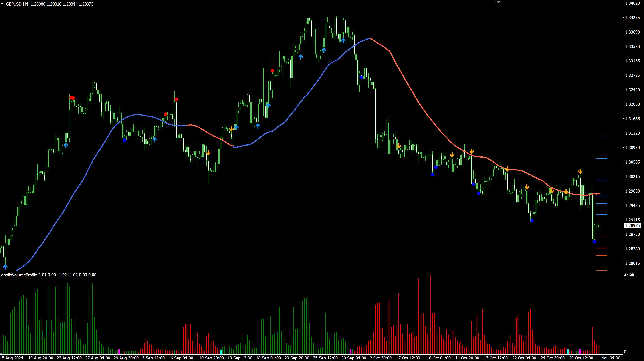Click the red dot on the moving average near 1.31800
The height and width of the screenshot is (361, 644).
click(x=166, y=114)
